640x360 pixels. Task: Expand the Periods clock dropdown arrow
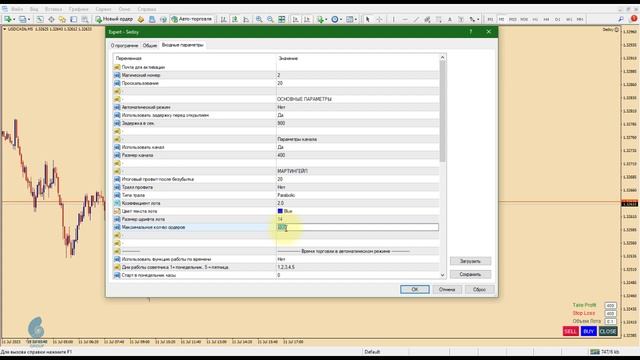click(x=341, y=20)
